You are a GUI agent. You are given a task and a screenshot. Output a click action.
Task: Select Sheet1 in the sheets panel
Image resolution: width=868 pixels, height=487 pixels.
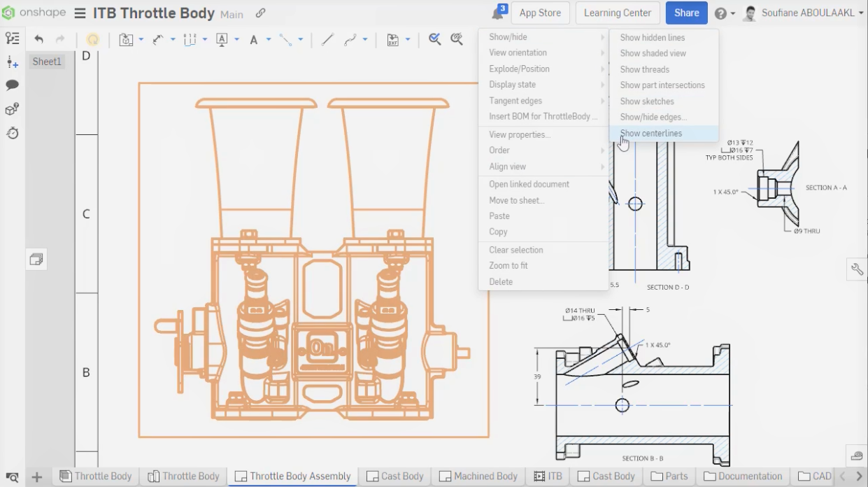[x=47, y=62]
